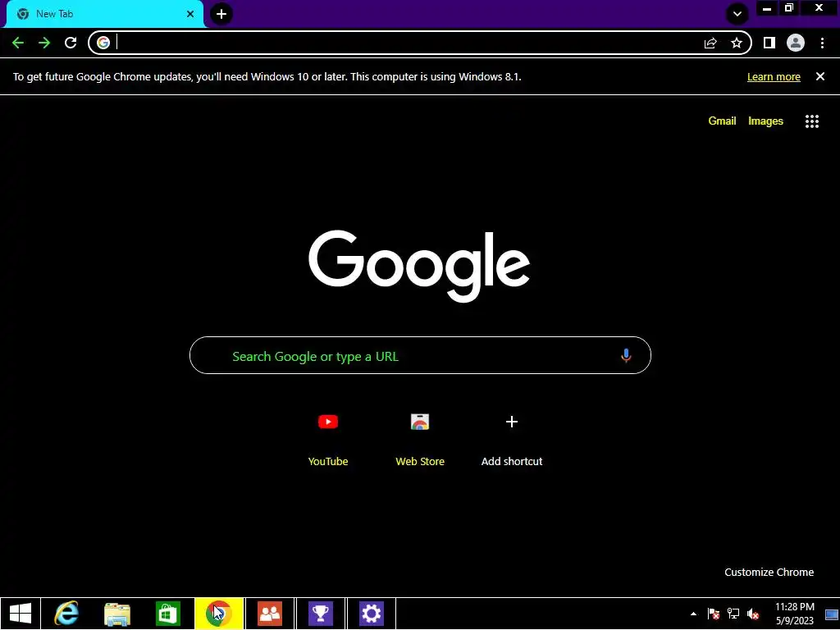Click the Google logo

click(419, 267)
